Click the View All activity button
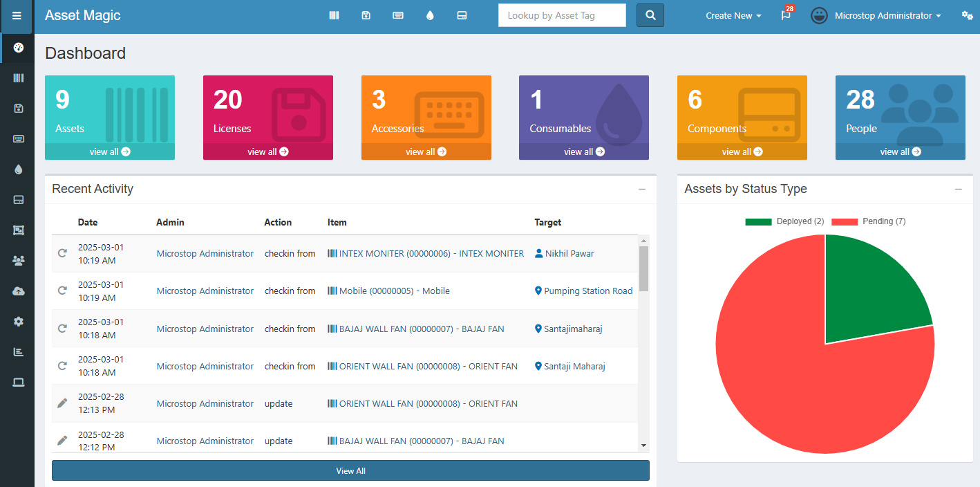This screenshot has height=487, width=980. (350, 470)
